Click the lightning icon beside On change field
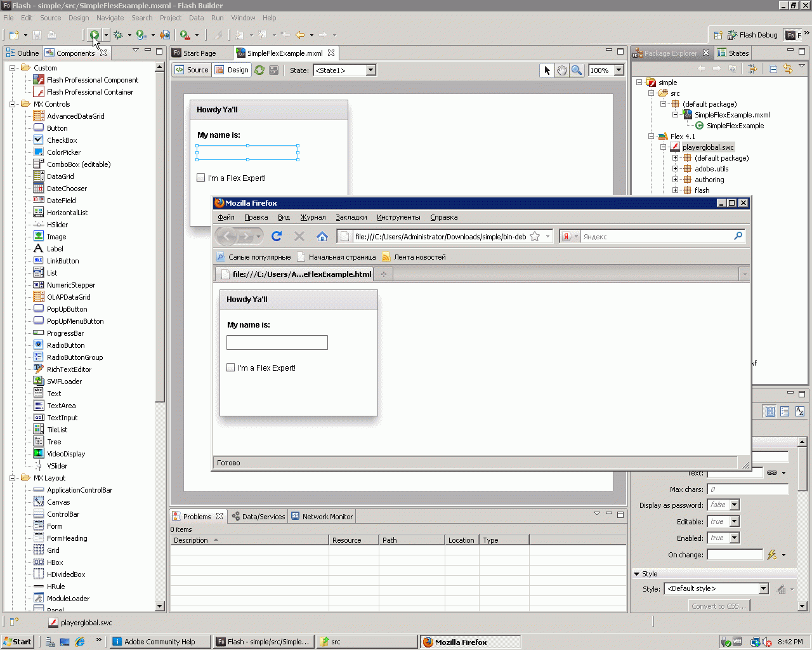 pyautogui.click(x=772, y=555)
